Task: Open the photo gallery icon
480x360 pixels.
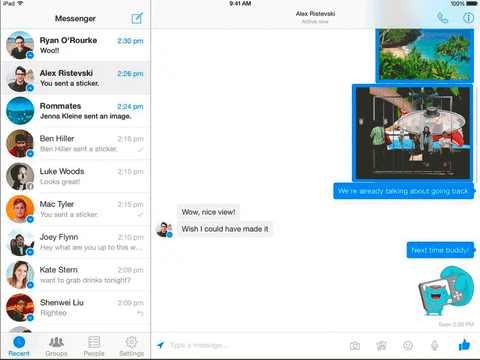Action: click(x=381, y=346)
